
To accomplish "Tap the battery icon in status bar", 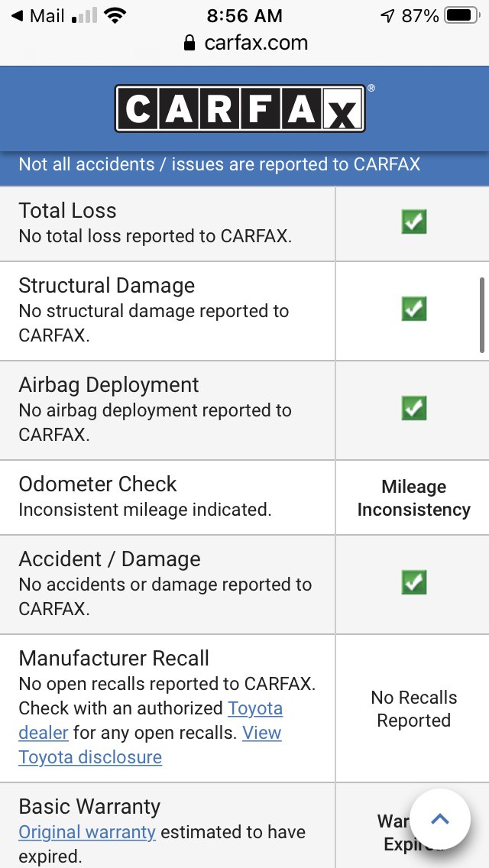I will click(462, 16).
